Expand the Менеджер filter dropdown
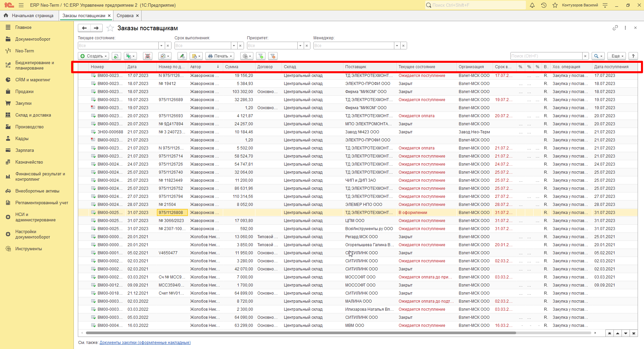This screenshot has width=644, height=349. (x=397, y=46)
